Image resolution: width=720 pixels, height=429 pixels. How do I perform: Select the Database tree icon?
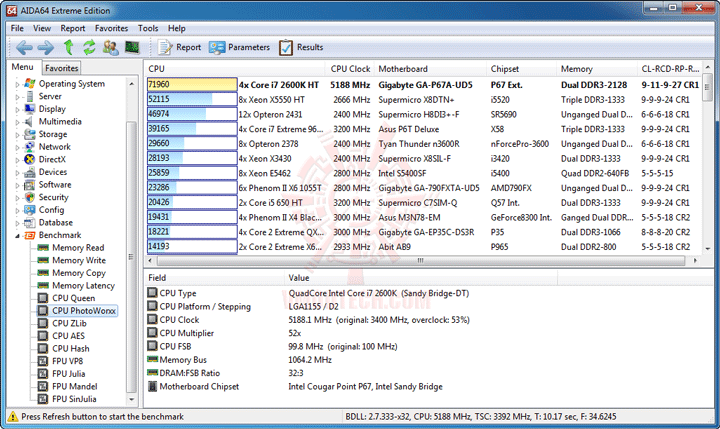pyautogui.click(x=30, y=223)
